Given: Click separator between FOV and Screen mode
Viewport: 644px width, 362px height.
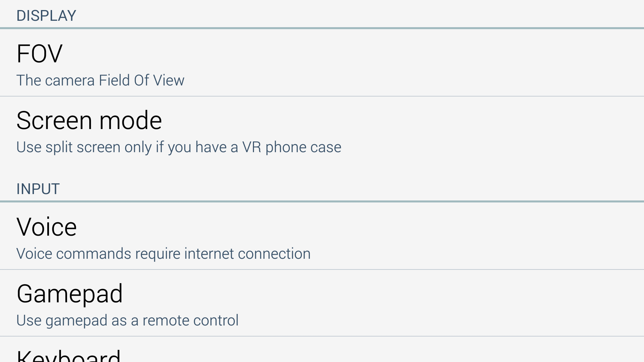Looking at the screenshot, I should point(322,96).
